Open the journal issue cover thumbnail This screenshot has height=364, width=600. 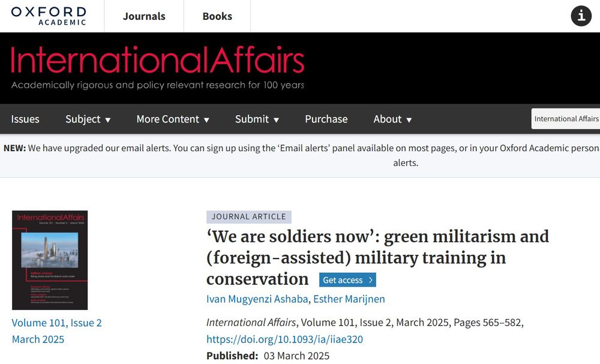50,260
